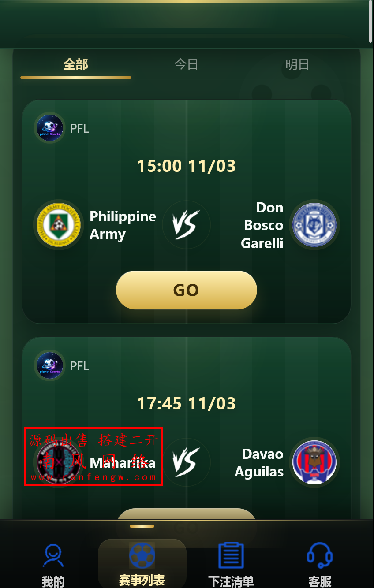The width and height of the screenshot is (374, 588).
Task: Select the 赛事列表 soccer ball icon
Action: point(142,555)
